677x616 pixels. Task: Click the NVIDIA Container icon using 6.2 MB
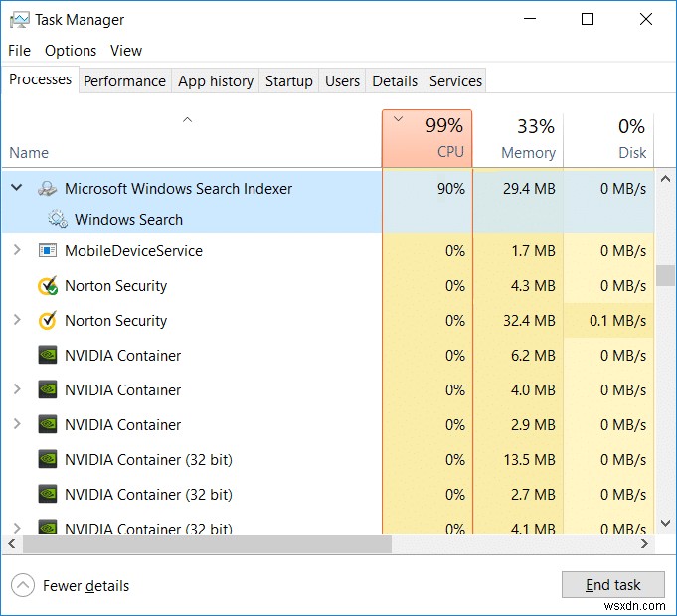coord(48,355)
